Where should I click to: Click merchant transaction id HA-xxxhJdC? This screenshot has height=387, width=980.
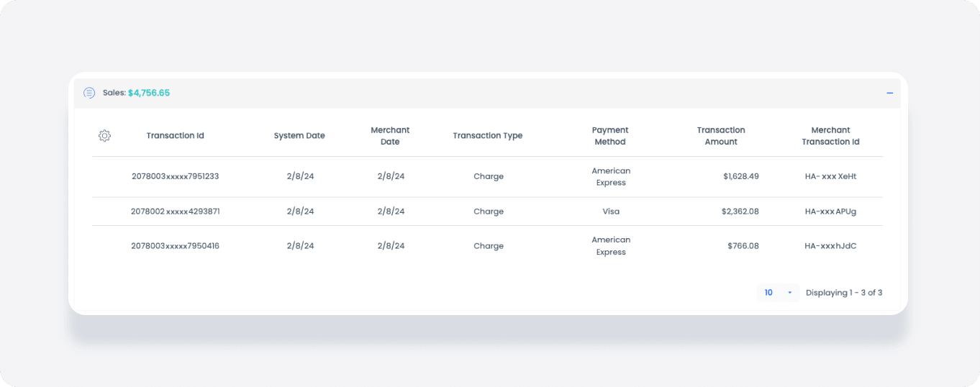[830, 246]
